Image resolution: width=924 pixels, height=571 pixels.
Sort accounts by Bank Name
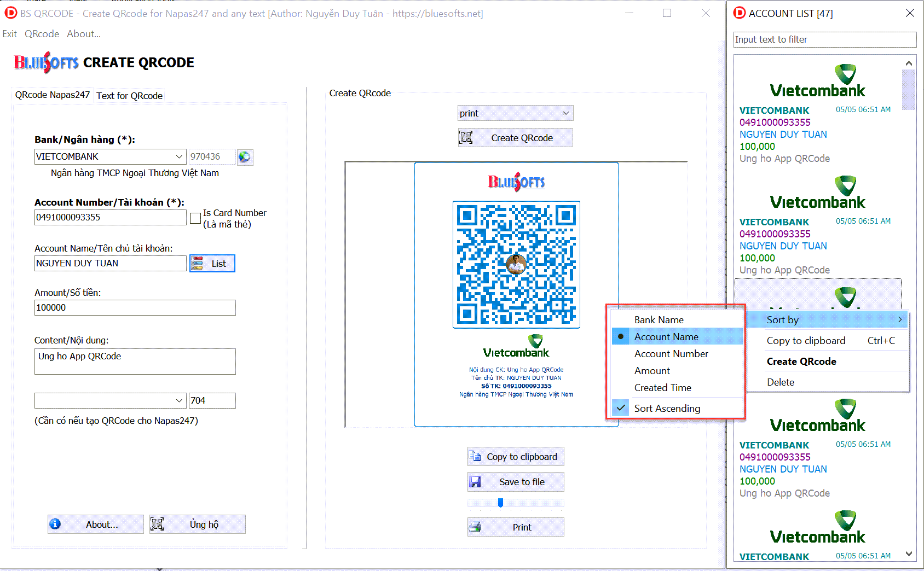click(x=677, y=320)
